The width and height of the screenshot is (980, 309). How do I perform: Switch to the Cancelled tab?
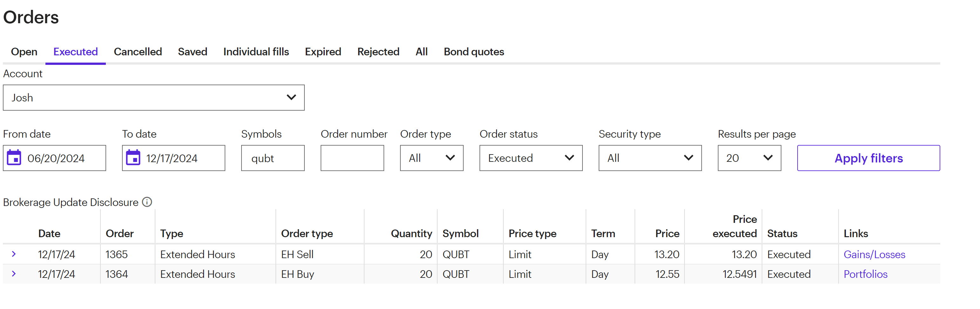click(x=138, y=52)
